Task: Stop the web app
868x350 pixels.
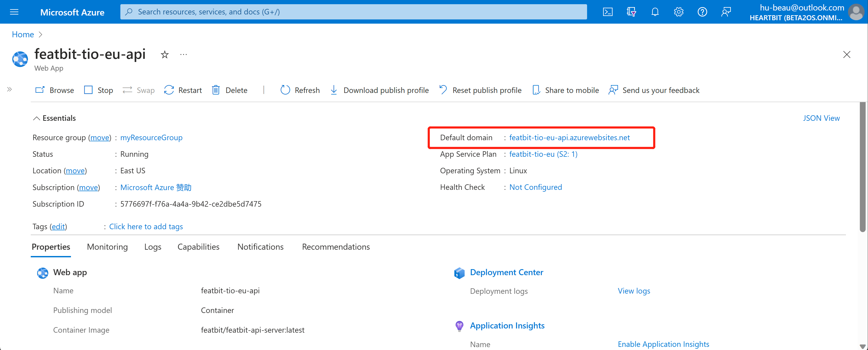Action: click(x=98, y=90)
